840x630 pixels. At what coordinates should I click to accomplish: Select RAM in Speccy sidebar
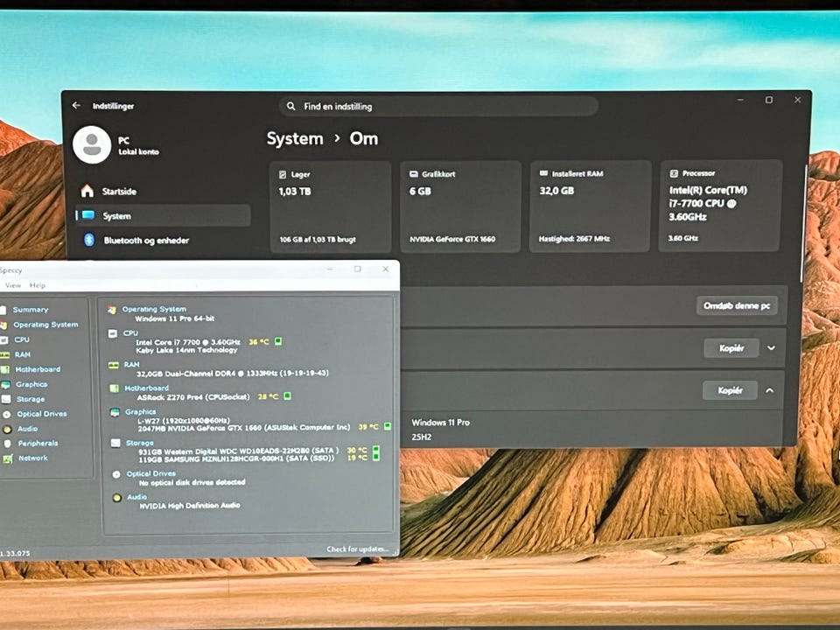[23, 354]
